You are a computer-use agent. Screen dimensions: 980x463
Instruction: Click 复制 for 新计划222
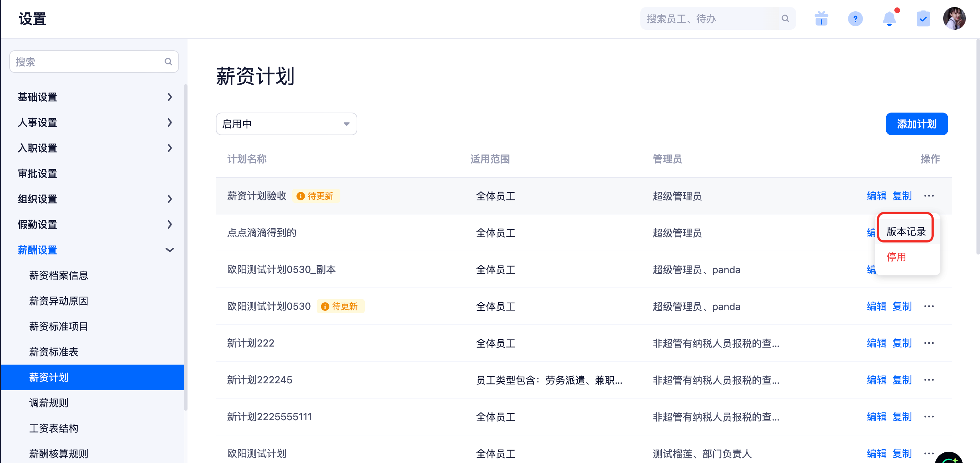[x=902, y=343]
